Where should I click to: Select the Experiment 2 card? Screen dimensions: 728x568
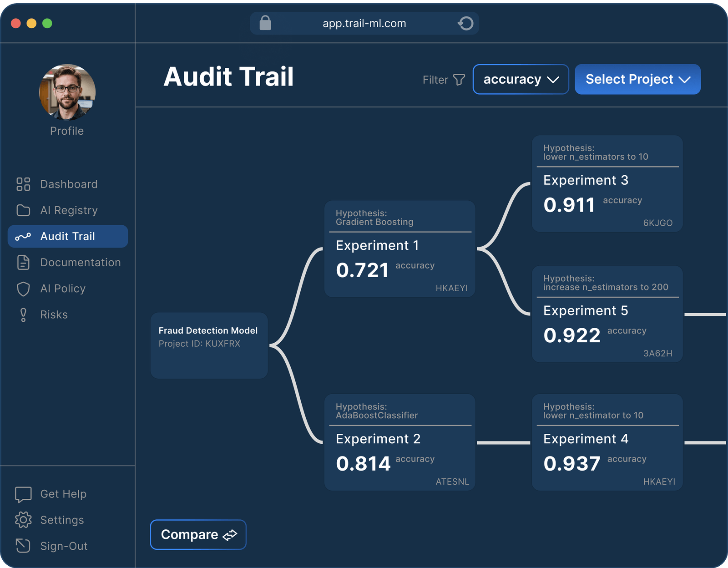400,442
